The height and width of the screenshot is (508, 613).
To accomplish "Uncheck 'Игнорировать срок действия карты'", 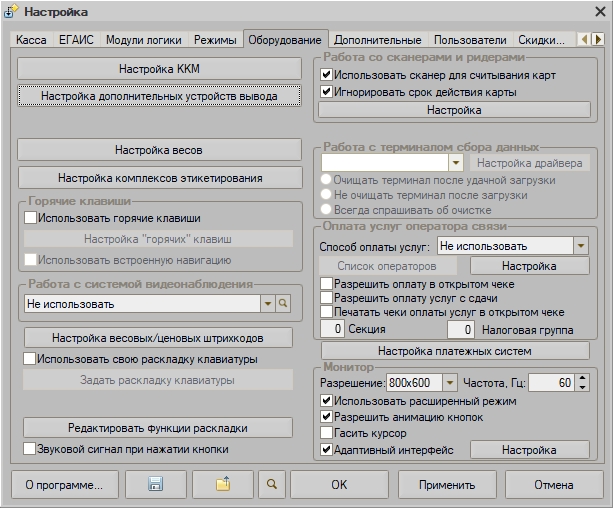I will [326, 92].
